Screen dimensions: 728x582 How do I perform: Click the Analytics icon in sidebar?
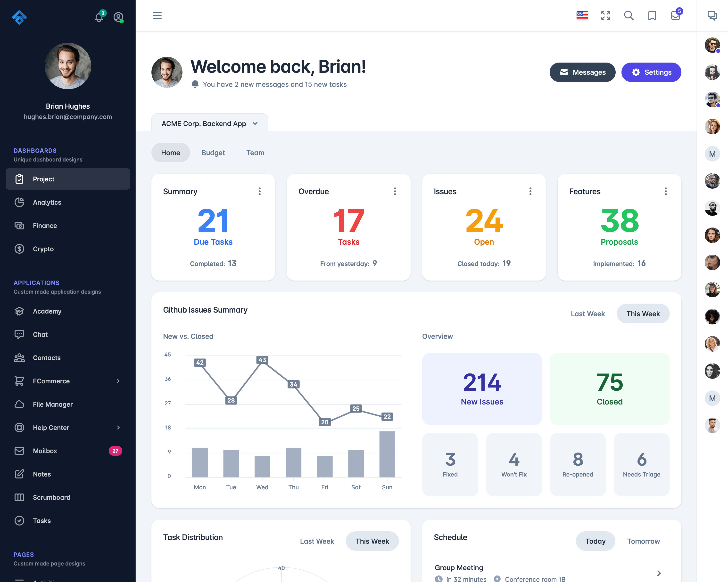click(x=20, y=202)
